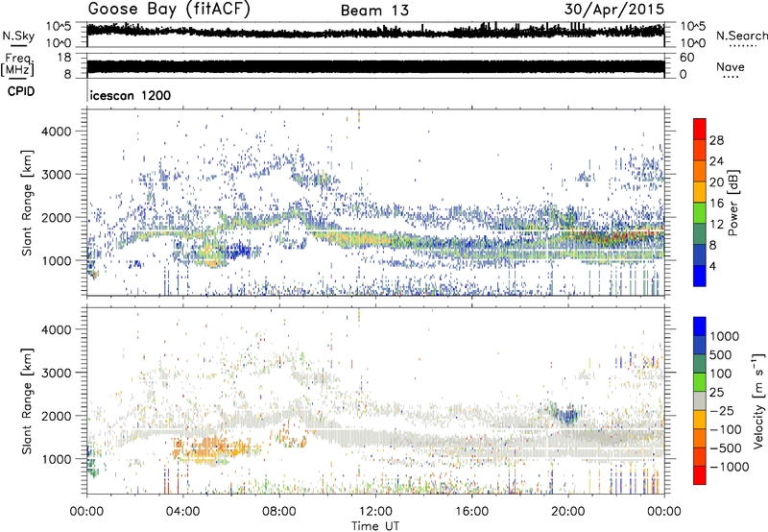Viewport: 768px width, 532px height.
Task: Click the "60" Nave axis tick
Action: tap(686, 58)
